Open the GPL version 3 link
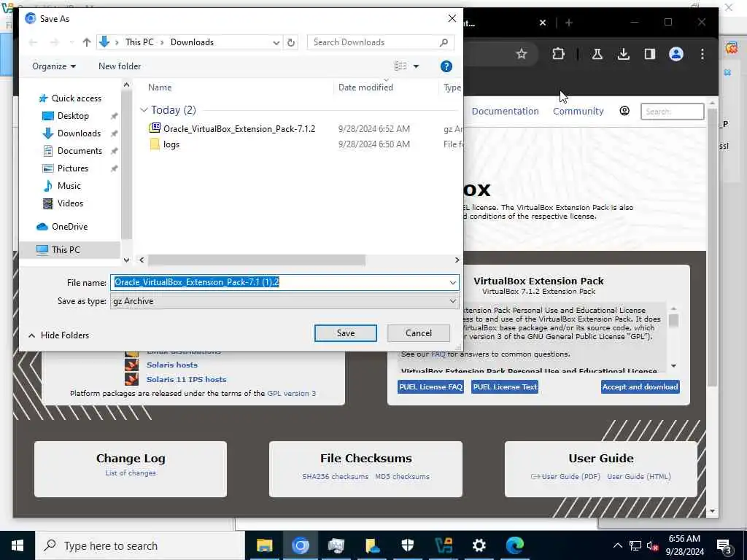The image size is (747, 560). click(x=292, y=393)
